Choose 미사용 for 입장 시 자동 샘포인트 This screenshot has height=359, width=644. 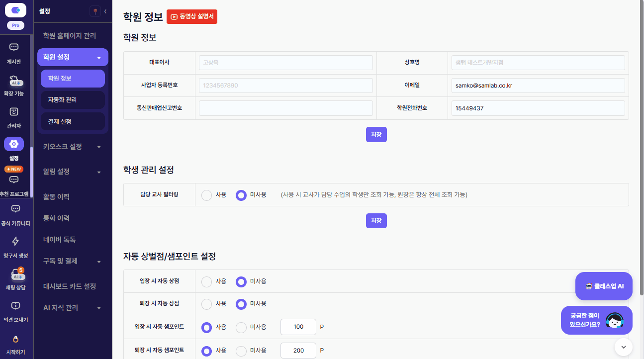(241, 327)
